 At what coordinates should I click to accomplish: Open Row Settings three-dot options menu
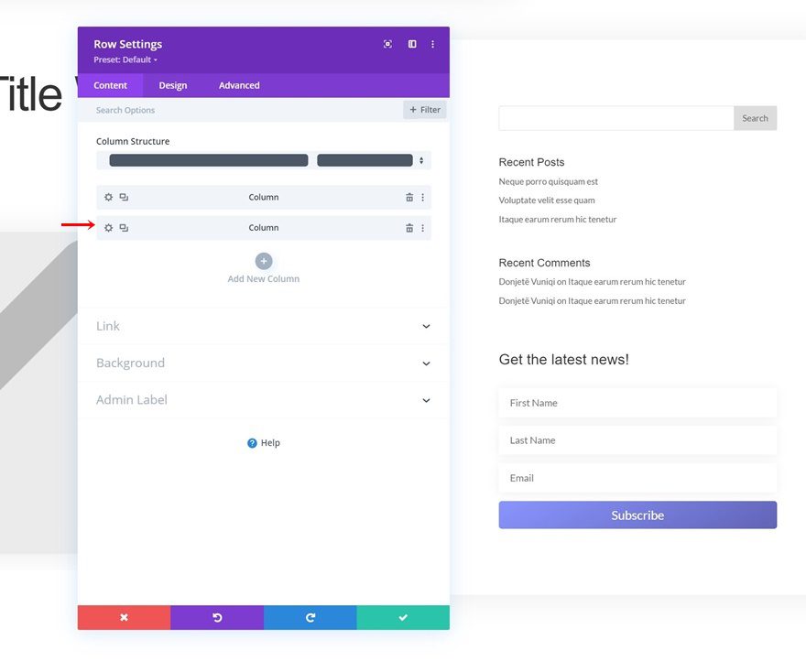tap(432, 43)
